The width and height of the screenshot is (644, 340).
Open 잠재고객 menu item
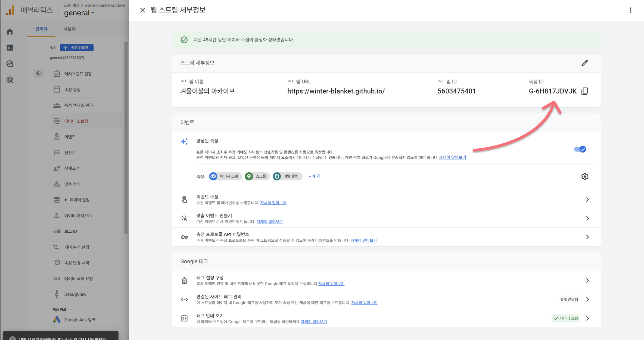(x=86, y=168)
